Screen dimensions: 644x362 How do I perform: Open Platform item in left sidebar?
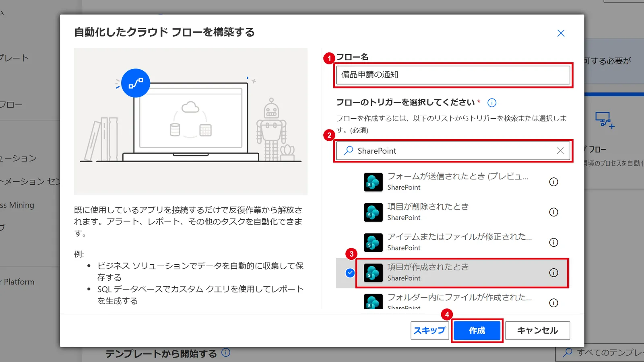[x=17, y=282]
